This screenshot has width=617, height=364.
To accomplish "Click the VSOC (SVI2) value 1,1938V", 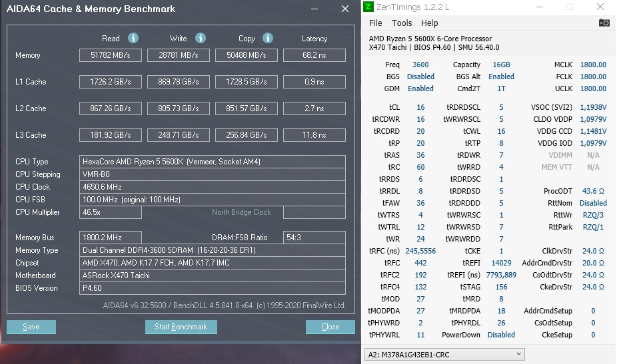I will click(x=594, y=107).
